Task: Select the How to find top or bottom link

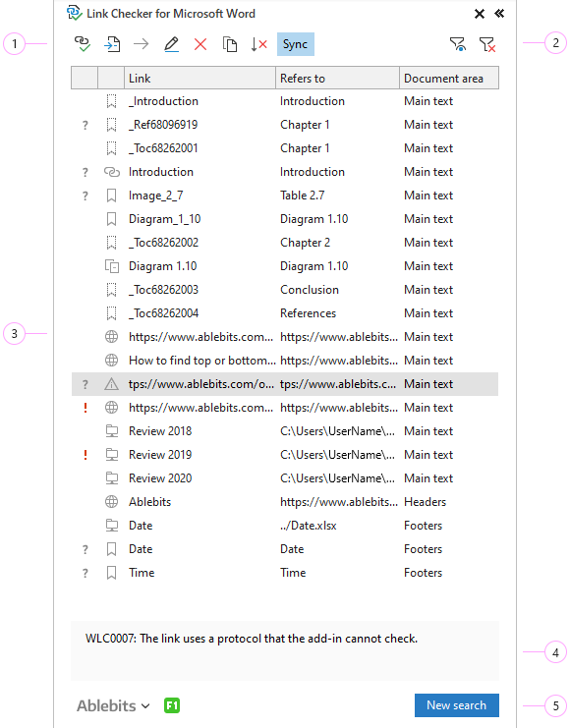Action: click(x=201, y=361)
